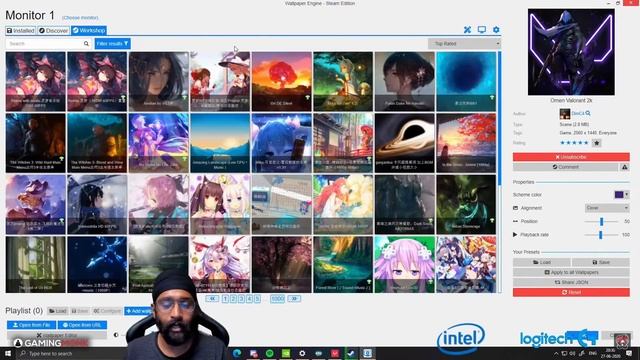Image resolution: width=640 pixels, height=360 pixels.
Task: Select the Workshop tab
Action: click(89, 31)
